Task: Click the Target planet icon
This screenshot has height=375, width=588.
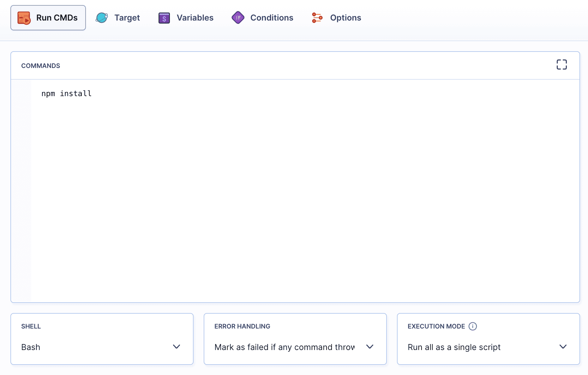Action: (x=102, y=18)
